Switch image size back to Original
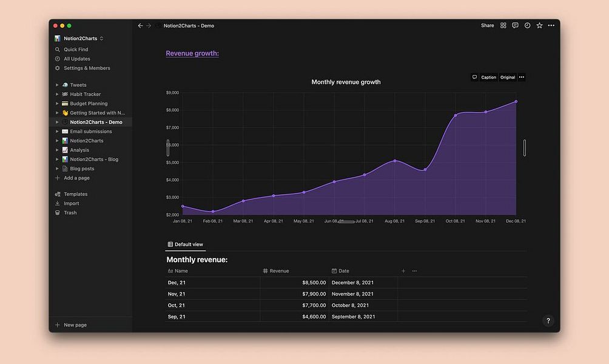The image size is (609, 364). [x=507, y=77]
